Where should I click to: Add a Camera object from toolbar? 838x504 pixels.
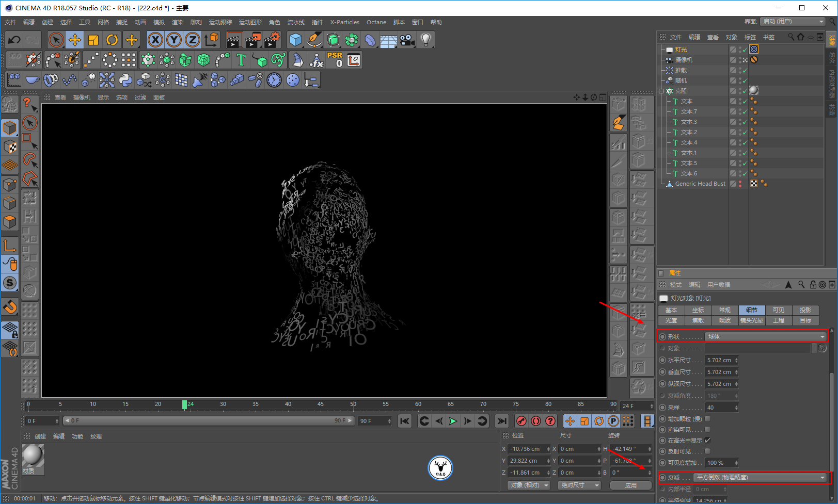click(x=407, y=40)
